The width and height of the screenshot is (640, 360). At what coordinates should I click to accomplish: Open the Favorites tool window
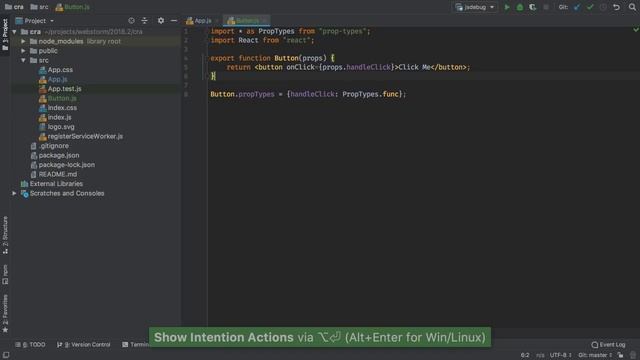pyautogui.click(x=5, y=313)
